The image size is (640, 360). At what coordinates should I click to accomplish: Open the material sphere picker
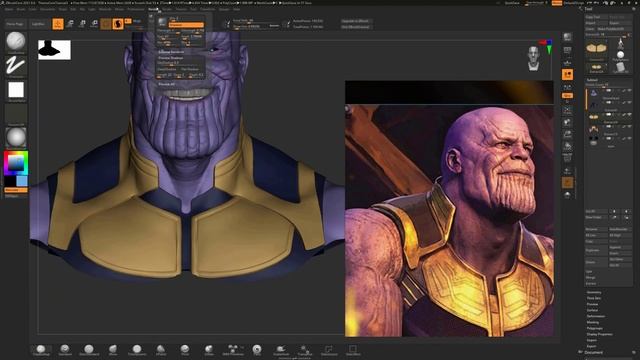[16, 138]
